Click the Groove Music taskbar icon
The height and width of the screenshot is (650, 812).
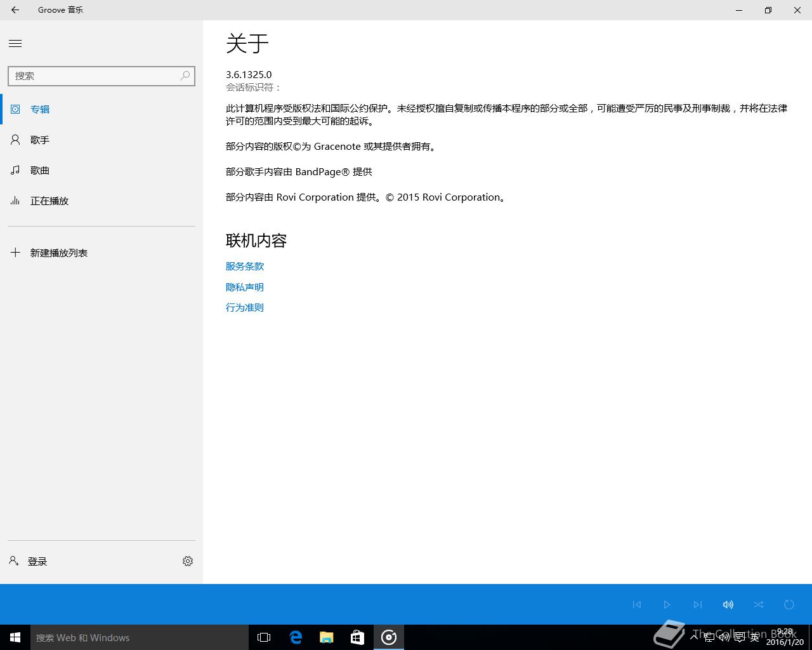(x=388, y=637)
